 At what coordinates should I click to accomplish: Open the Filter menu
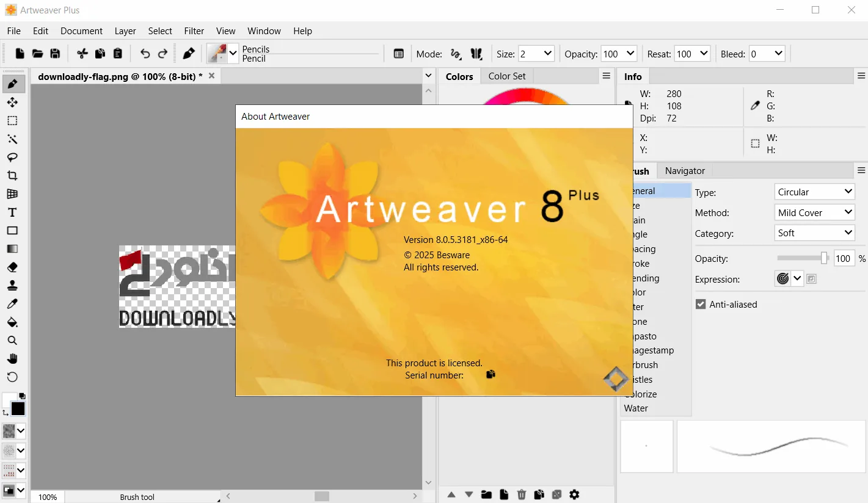(x=194, y=31)
